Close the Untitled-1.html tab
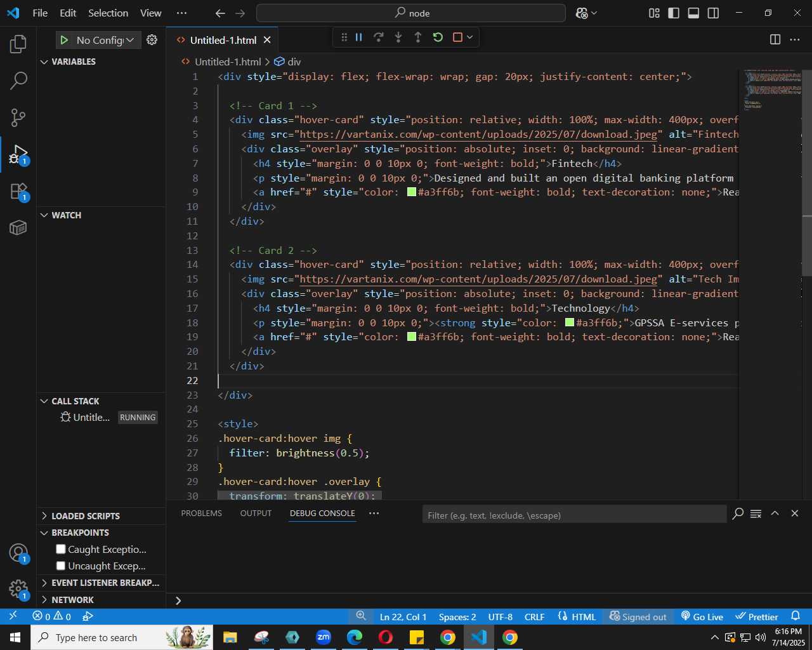Viewport: 812px width, 650px height. 267,40
